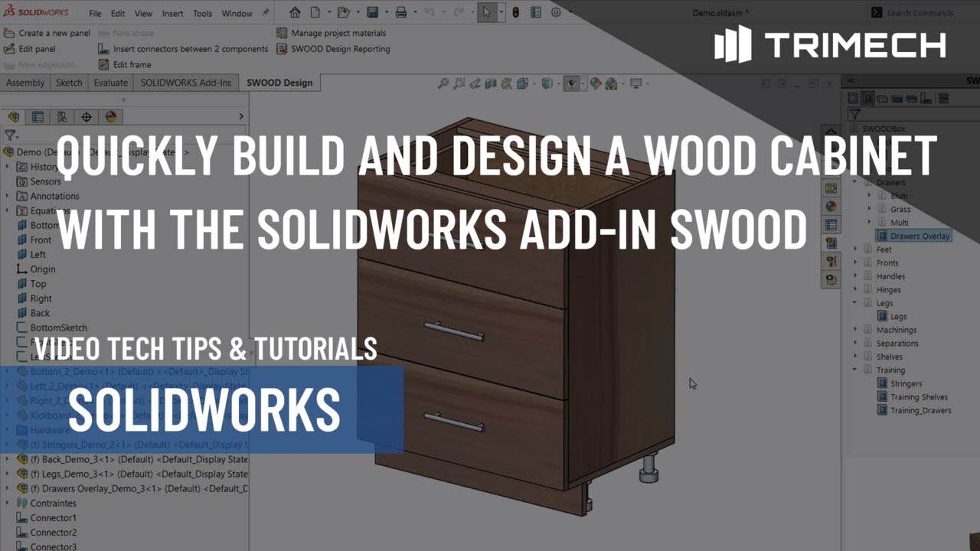Image resolution: width=980 pixels, height=551 pixels.
Task: Click the Display Style cube icon
Action: pos(547,83)
